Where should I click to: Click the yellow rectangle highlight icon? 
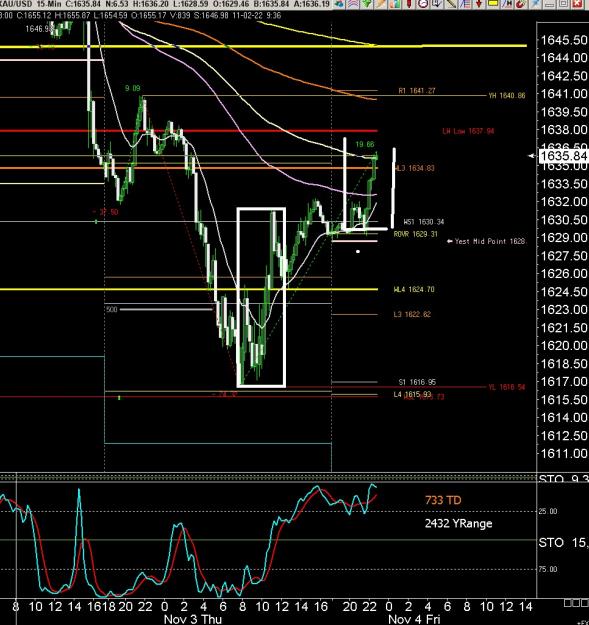[x=493, y=4]
